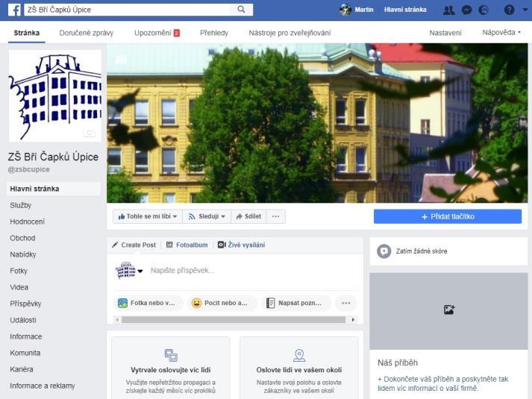The width and height of the screenshot is (532, 399).
Task: Click the Create Post pencil option
Action: coord(134,245)
